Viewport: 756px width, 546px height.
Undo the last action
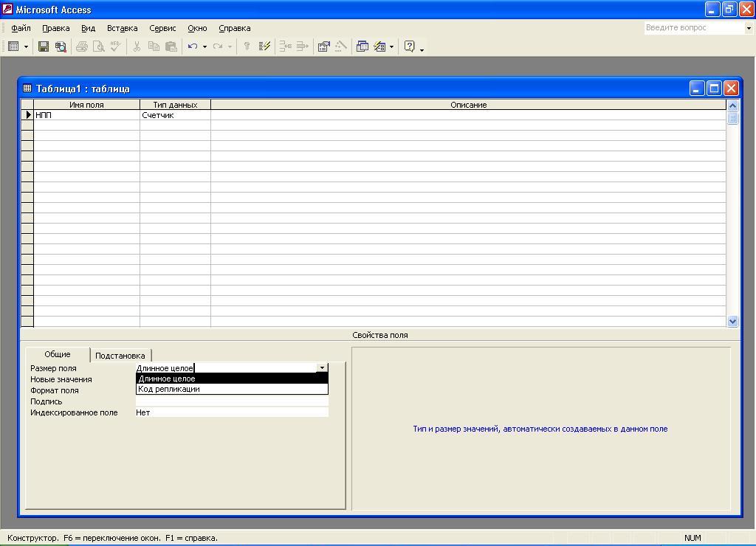pyautogui.click(x=193, y=46)
